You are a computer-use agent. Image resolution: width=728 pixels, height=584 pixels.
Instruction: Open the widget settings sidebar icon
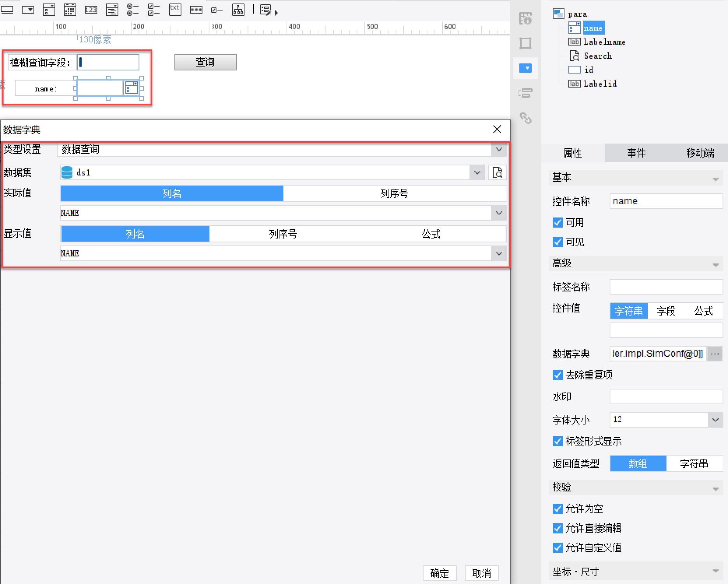(526, 68)
